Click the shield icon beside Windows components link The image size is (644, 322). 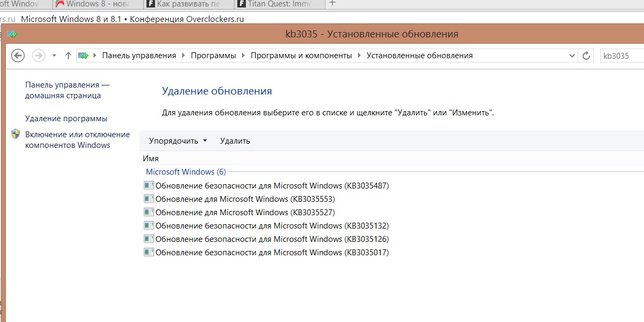tap(15, 134)
